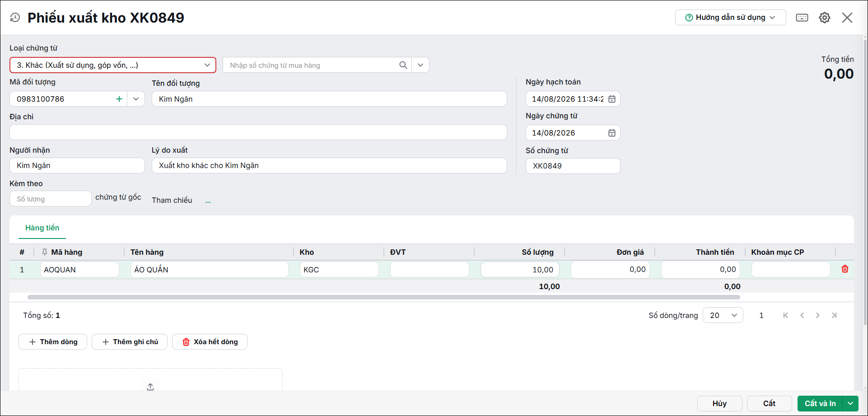Image resolution: width=868 pixels, height=416 pixels.
Task: Click Hủy button
Action: click(720, 403)
